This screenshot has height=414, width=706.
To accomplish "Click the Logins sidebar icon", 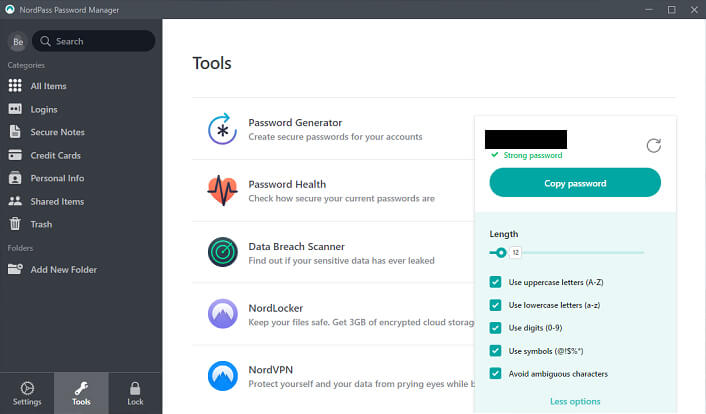I will pyautogui.click(x=15, y=109).
